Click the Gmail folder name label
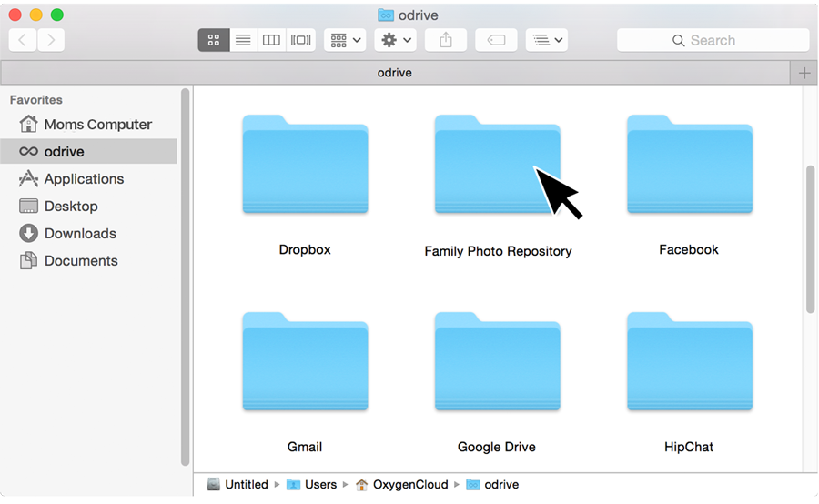The height and width of the screenshot is (504, 819). pos(305,447)
